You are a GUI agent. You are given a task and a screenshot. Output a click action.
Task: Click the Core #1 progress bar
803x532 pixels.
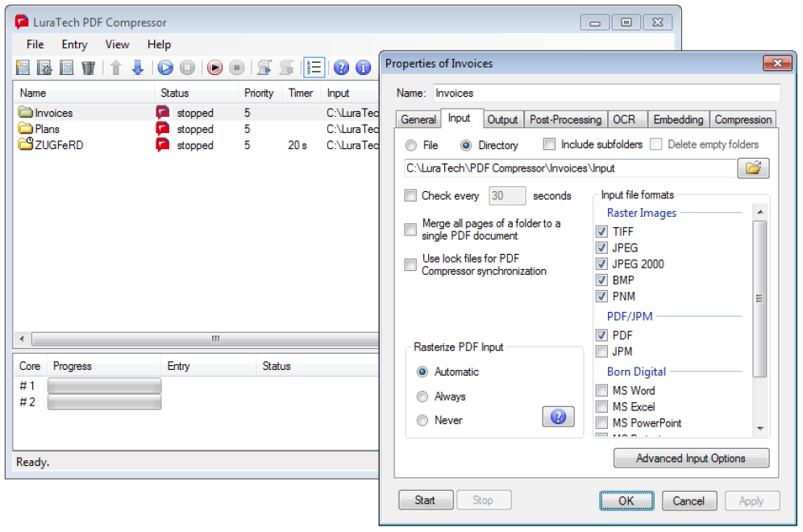pos(105,385)
